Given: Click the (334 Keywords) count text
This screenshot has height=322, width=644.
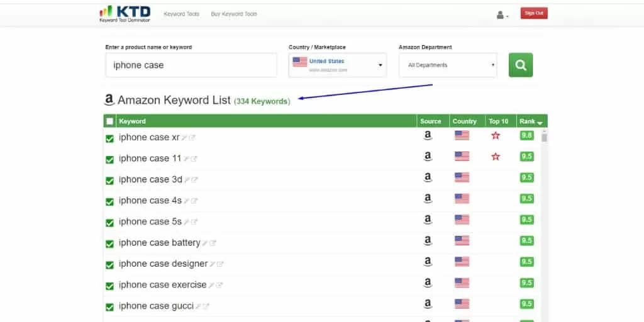Looking at the screenshot, I should (x=262, y=101).
